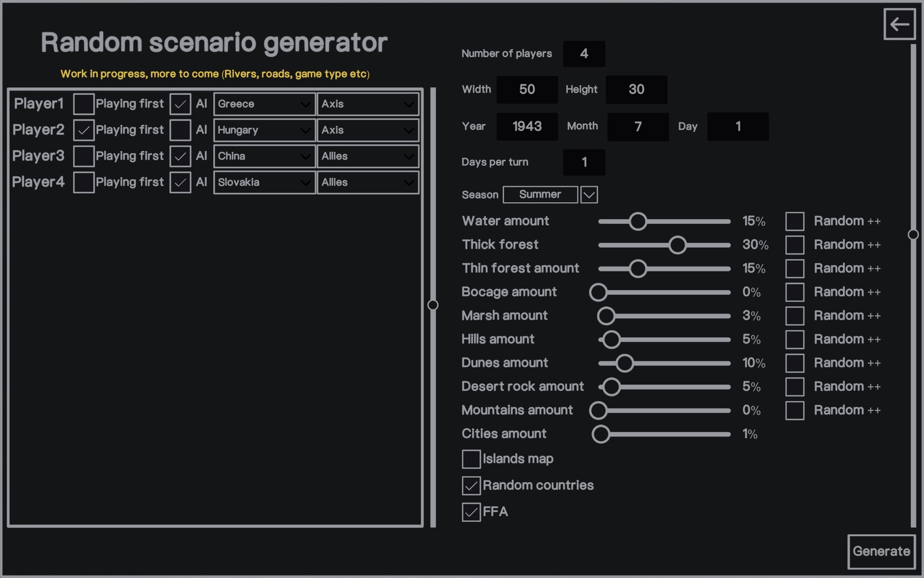This screenshot has width=924, height=578.
Task: Disable the Random countries checkbox
Action: 471,485
